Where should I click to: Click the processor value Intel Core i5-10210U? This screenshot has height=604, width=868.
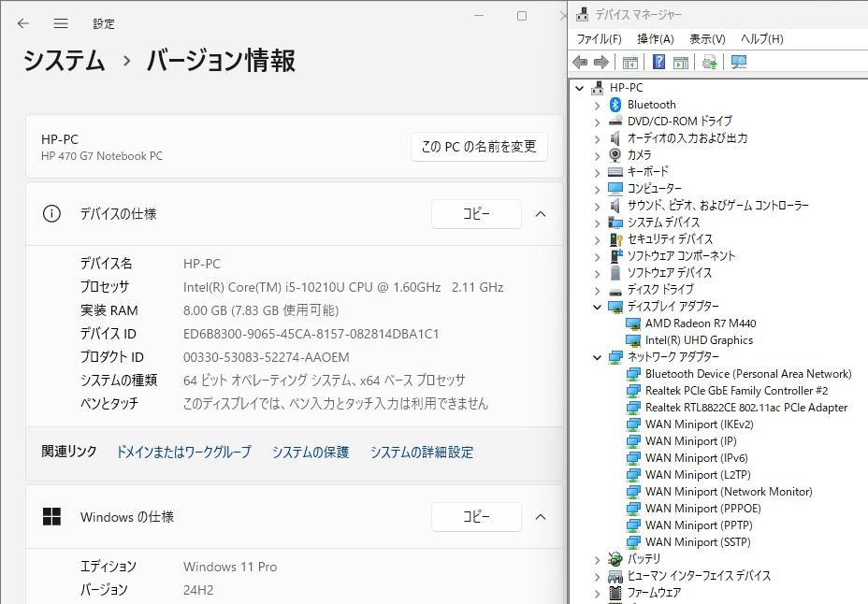coord(342,287)
